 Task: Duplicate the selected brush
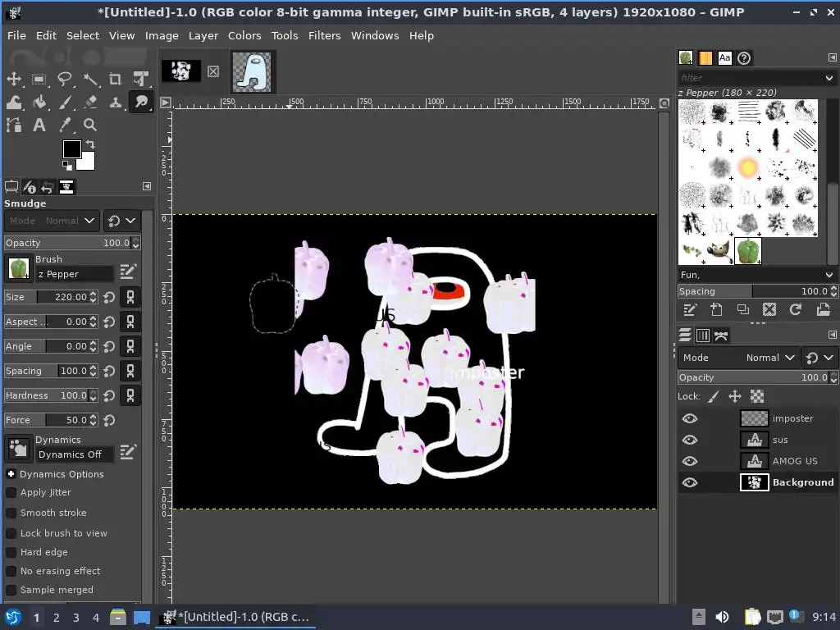(743, 309)
